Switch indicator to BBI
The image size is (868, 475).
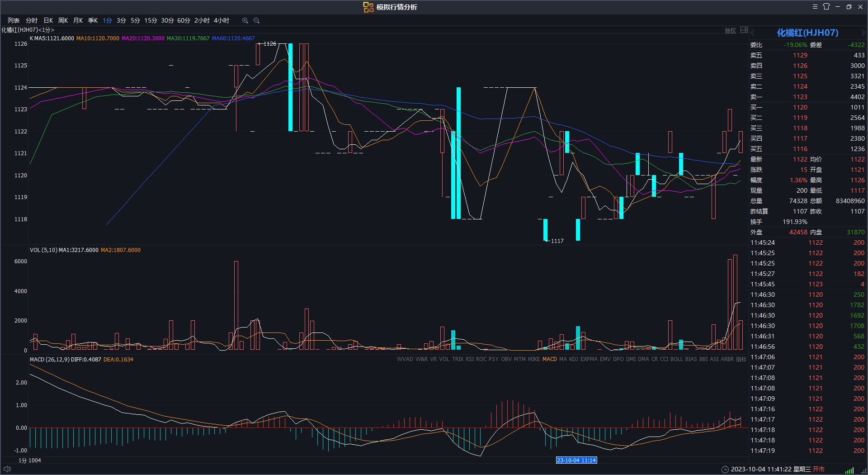pos(703,359)
